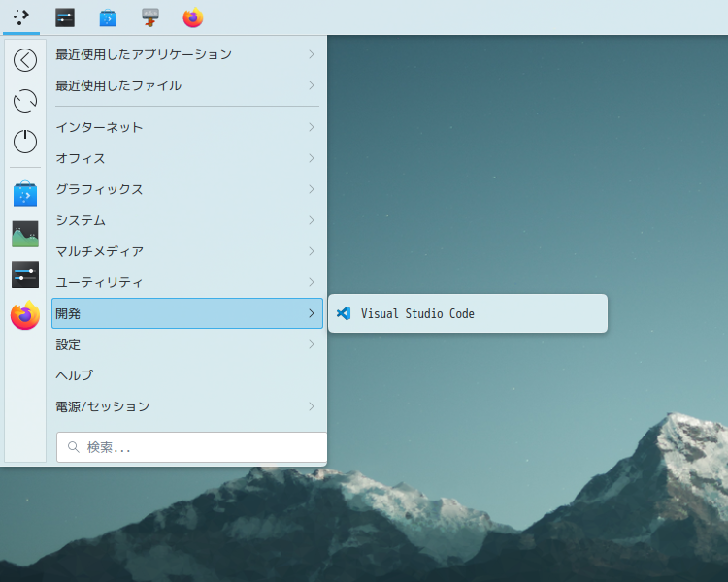Screen dimensions: 728x582
Task: Open the 設定 category
Action: pos(187,344)
